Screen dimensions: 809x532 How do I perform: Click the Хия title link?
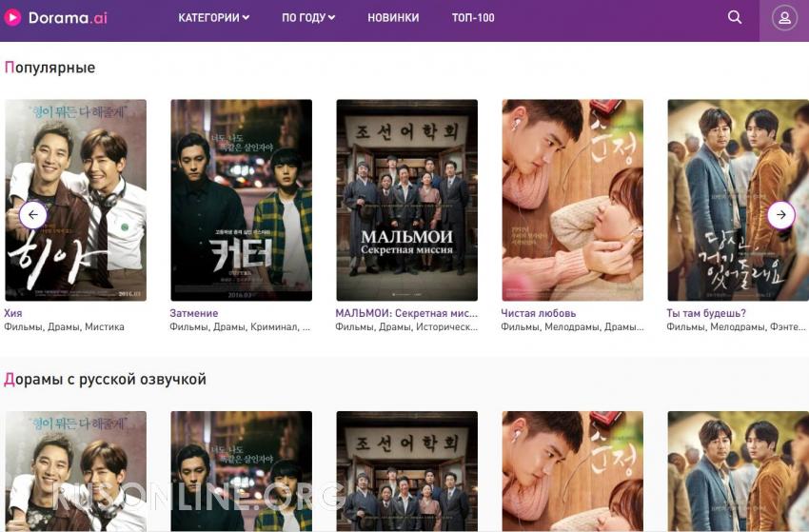(13, 313)
